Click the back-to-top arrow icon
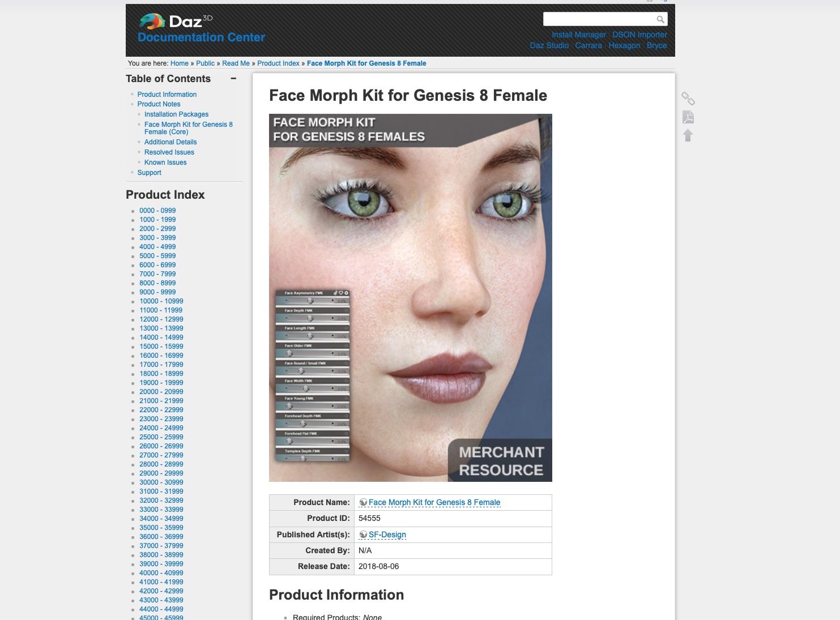Viewport: 840px width, 620px height. point(688,135)
